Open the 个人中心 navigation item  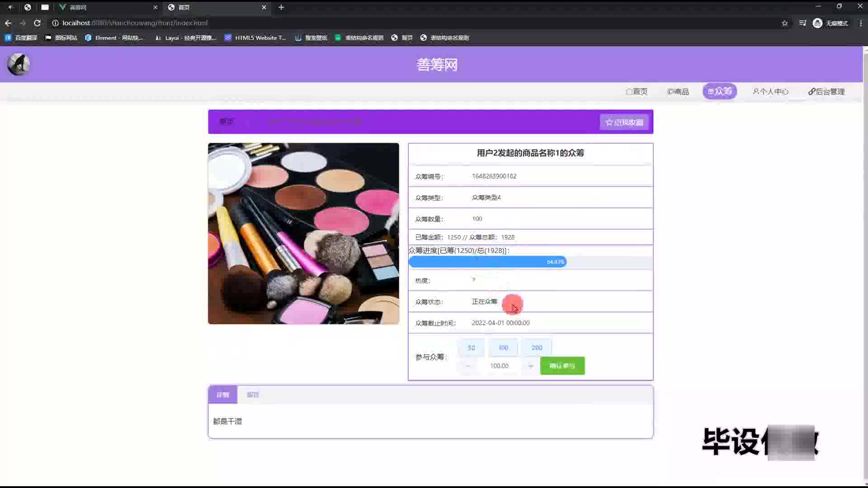tap(770, 92)
